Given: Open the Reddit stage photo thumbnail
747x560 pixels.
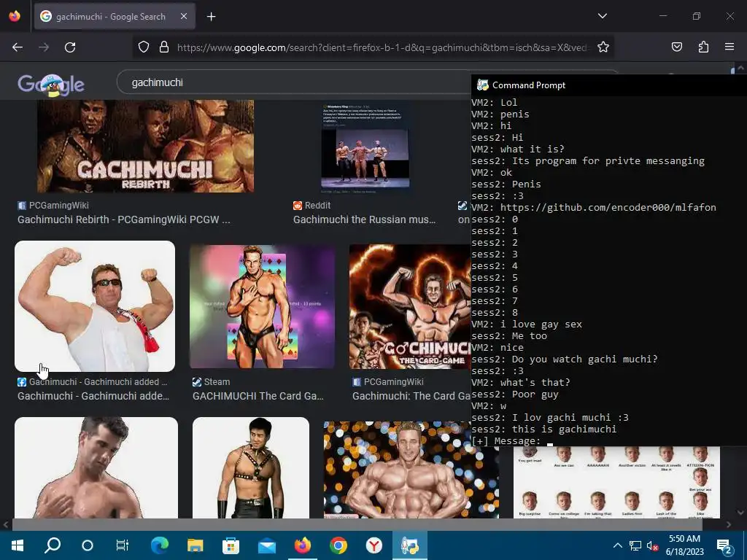Looking at the screenshot, I should (x=365, y=149).
